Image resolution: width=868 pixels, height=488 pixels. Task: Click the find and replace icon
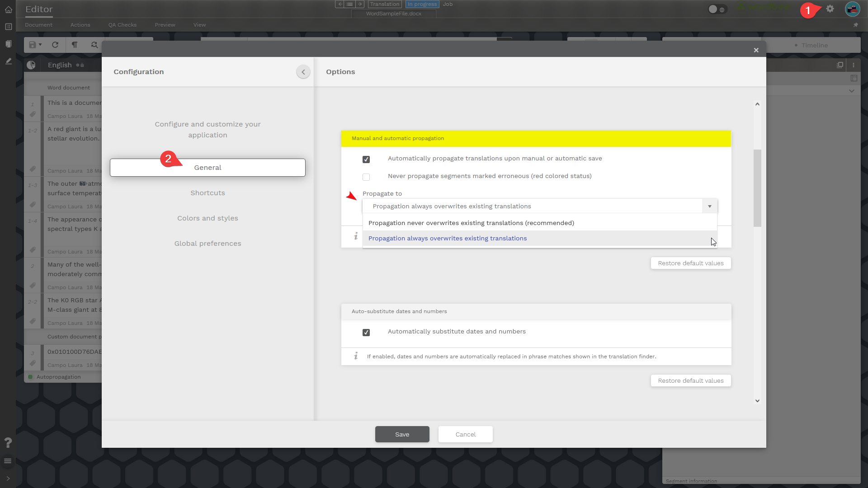coord(94,45)
